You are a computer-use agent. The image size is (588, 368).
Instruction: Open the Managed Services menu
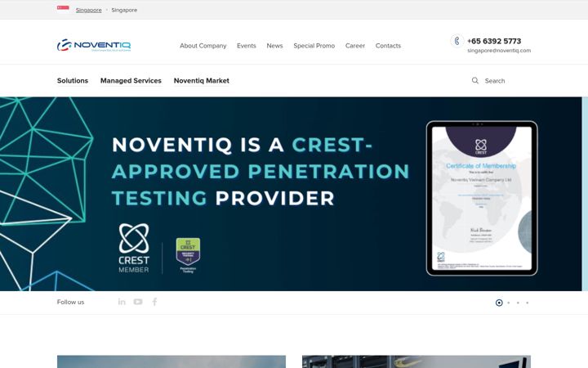pyautogui.click(x=131, y=81)
